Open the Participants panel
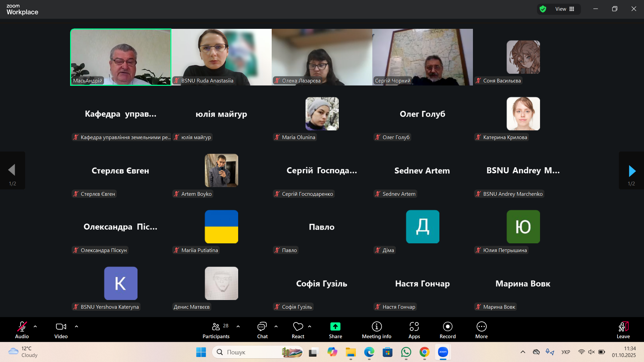The width and height of the screenshot is (644, 362). (216, 330)
